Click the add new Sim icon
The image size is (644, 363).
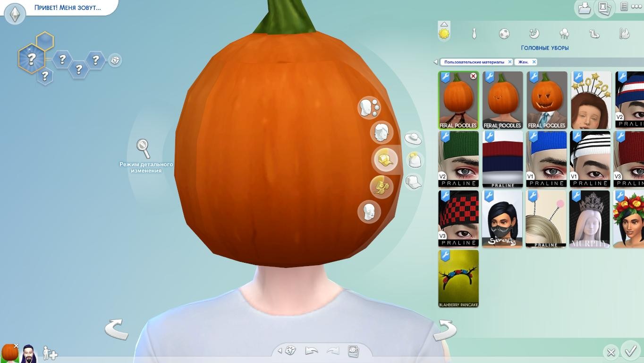(x=50, y=354)
